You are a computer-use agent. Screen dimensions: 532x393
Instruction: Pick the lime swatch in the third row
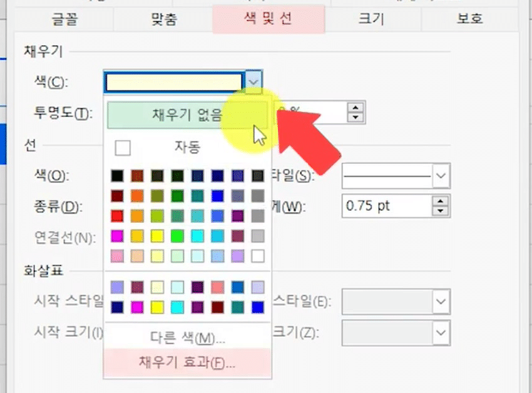[157, 216]
